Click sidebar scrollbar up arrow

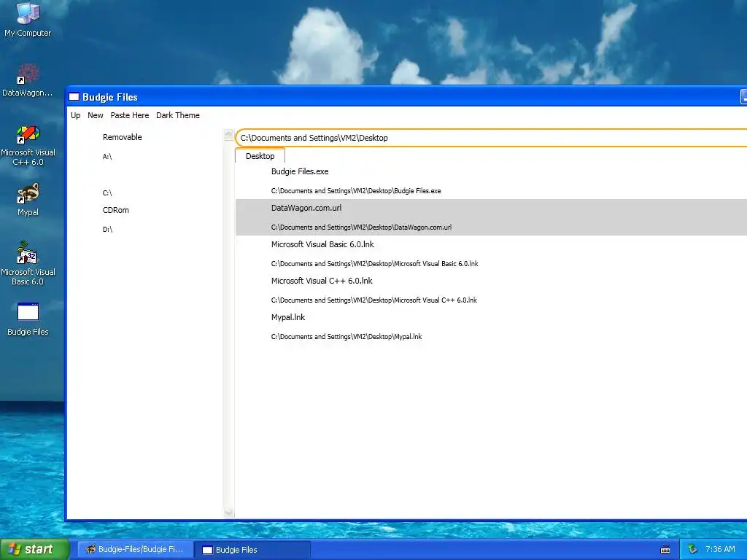228,135
